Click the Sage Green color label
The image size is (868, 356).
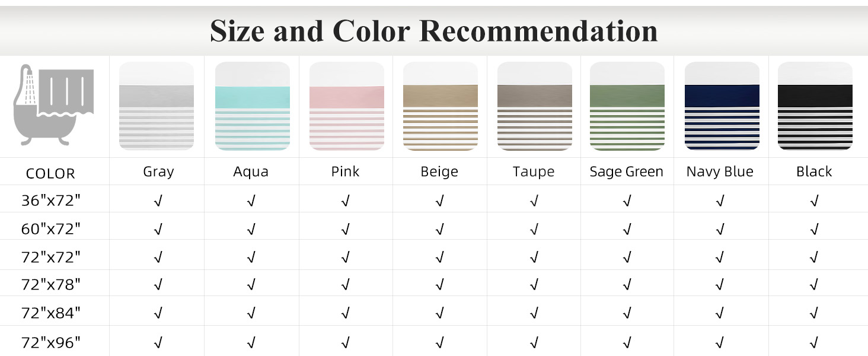(x=626, y=171)
